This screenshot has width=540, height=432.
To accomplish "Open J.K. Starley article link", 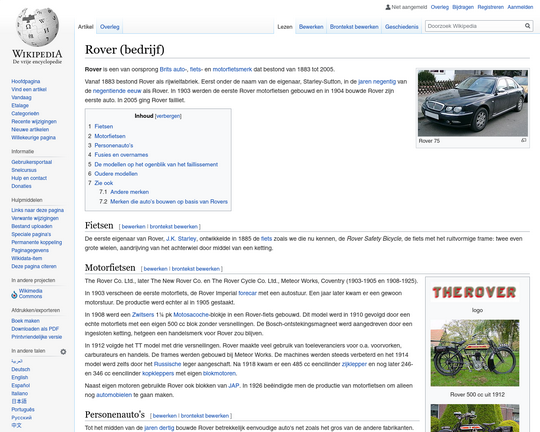I will 181,238.
